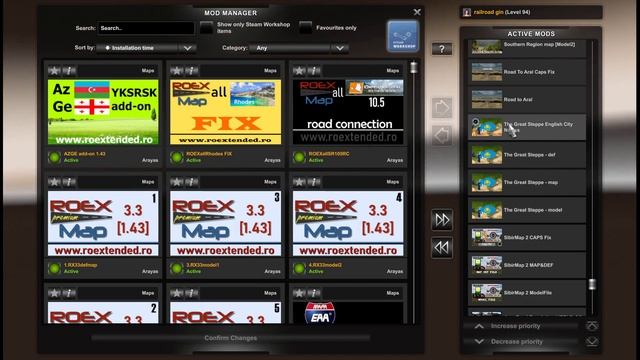
Task: Click the Active Mods scrollbar handle
Action: (x=592, y=284)
